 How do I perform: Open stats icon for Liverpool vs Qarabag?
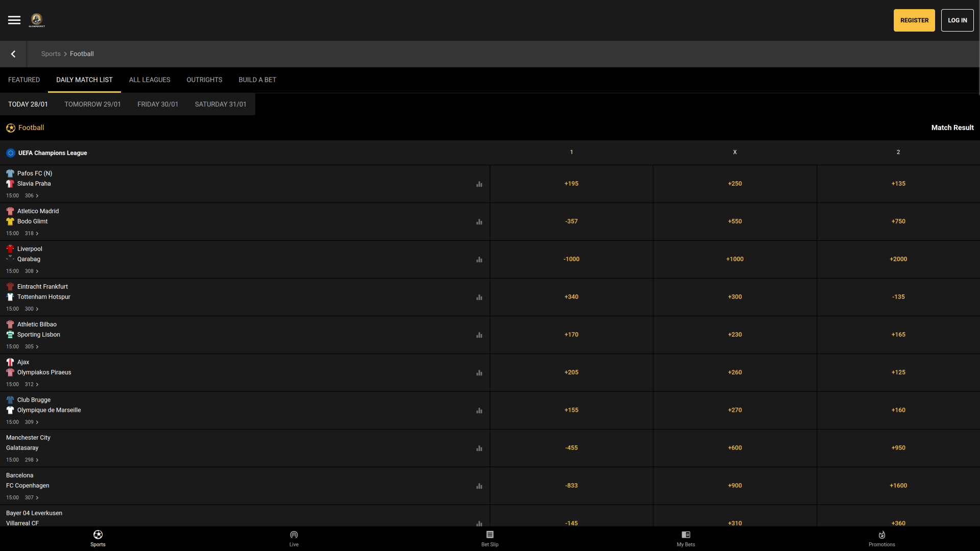point(479,260)
